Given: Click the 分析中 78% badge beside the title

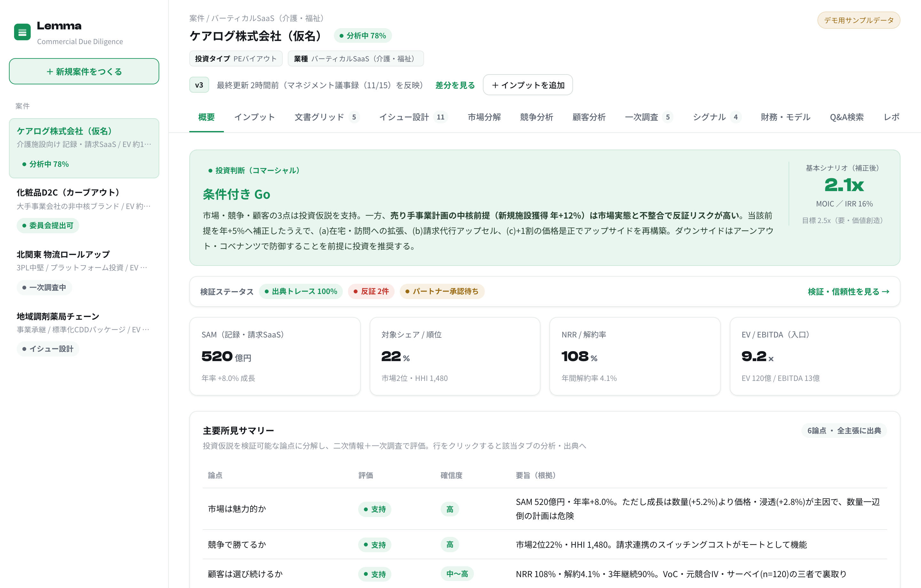Looking at the screenshot, I should tap(363, 35).
